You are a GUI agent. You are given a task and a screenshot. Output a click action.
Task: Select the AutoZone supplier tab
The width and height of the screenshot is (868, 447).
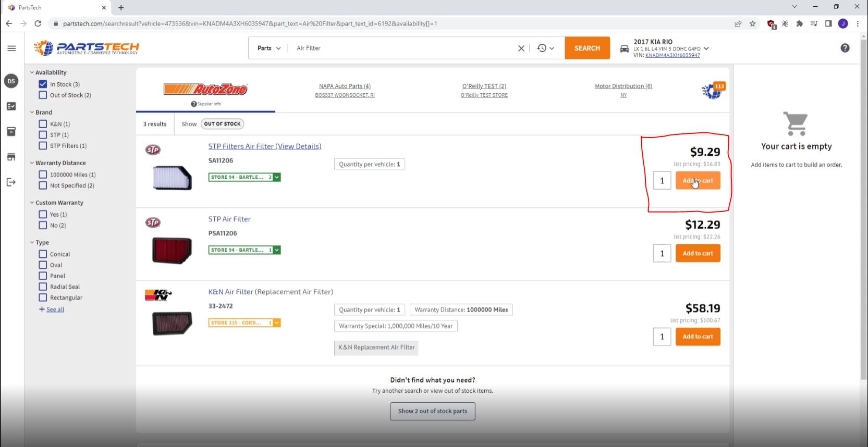pos(205,90)
